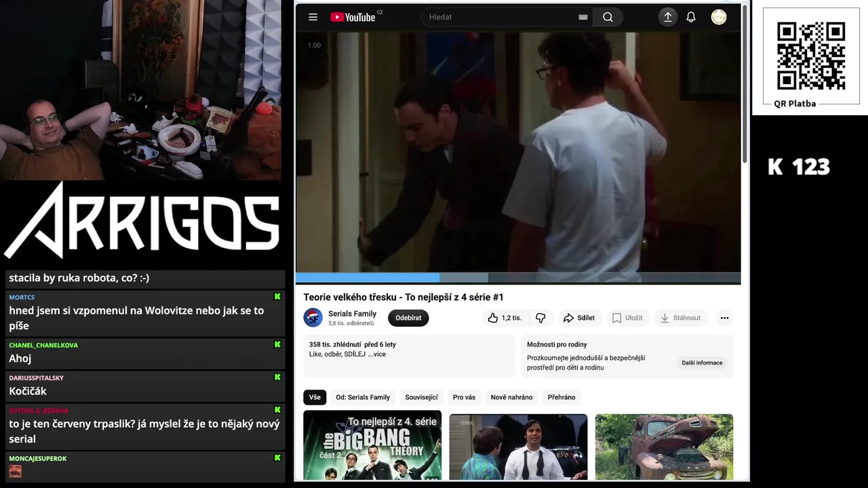
Task: Open the upload/create video icon
Action: point(667,17)
